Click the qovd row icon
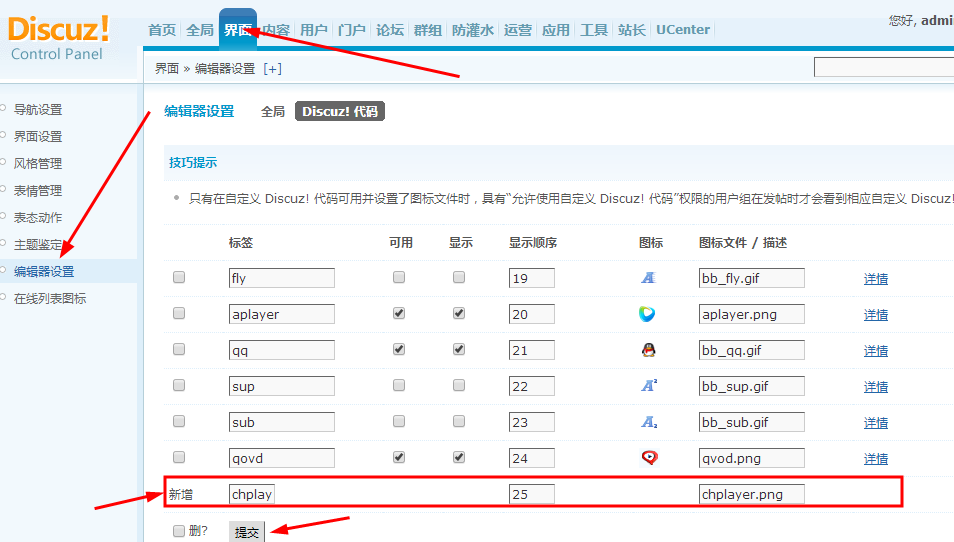Screen dimensions: 954x542 (650, 457)
